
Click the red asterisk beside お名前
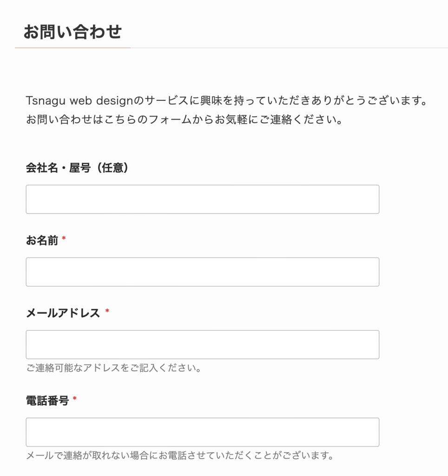[x=64, y=239]
